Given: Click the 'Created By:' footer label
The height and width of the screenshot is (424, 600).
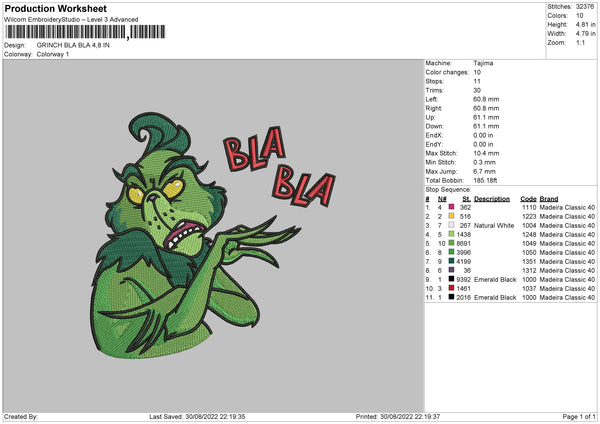Looking at the screenshot, I should [x=21, y=417].
